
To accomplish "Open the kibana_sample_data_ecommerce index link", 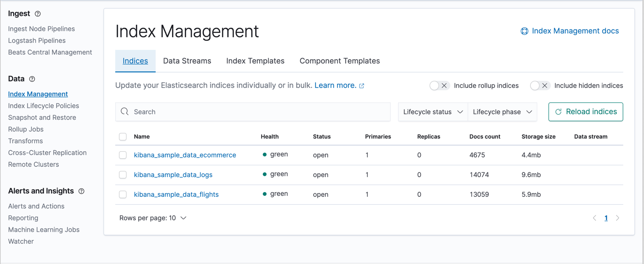I will [185, 155].
